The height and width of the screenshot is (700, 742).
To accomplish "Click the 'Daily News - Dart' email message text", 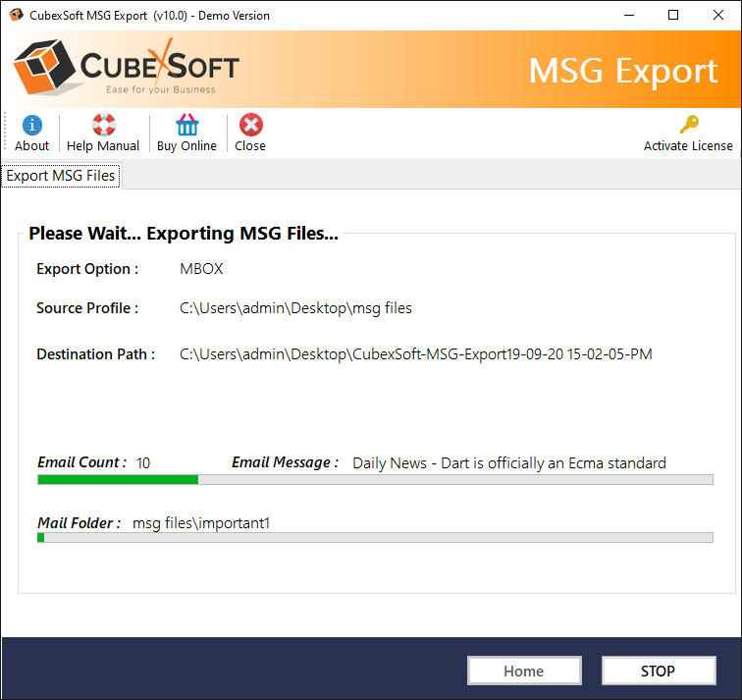I will click(x=509, y=462).
